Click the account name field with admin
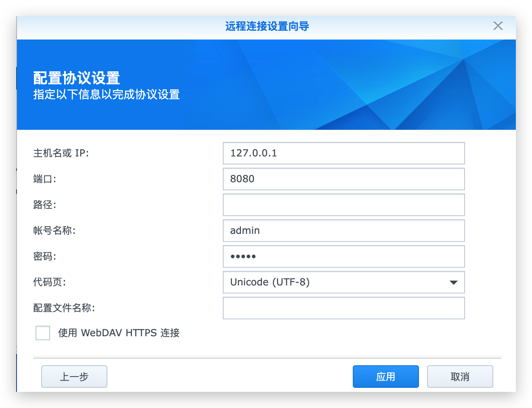The image size is (532, 408). point(343,231)
